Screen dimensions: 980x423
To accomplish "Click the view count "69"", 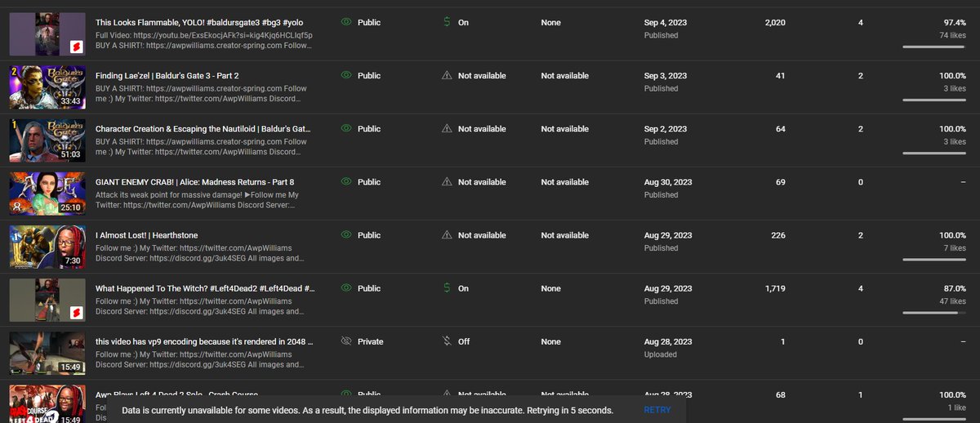I will pos(781,182).
